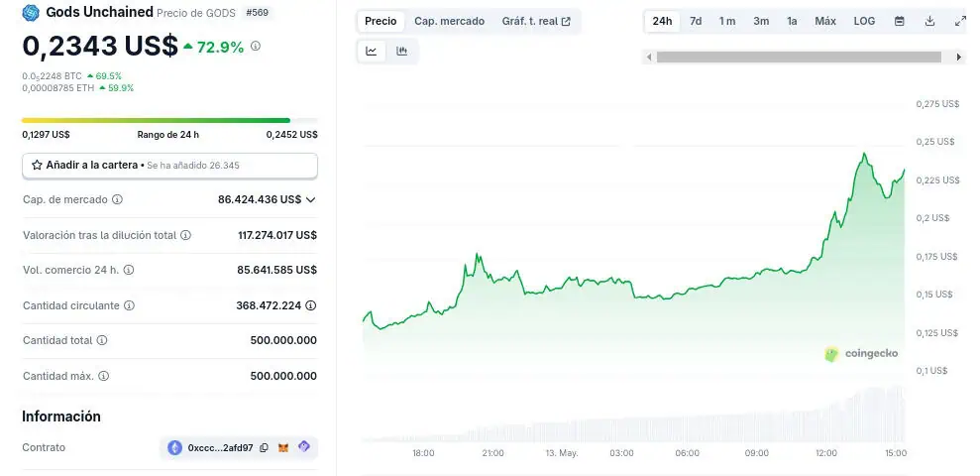Click the #569 rank badge
This screenshot has width=980, height=476.
(257, 13)
